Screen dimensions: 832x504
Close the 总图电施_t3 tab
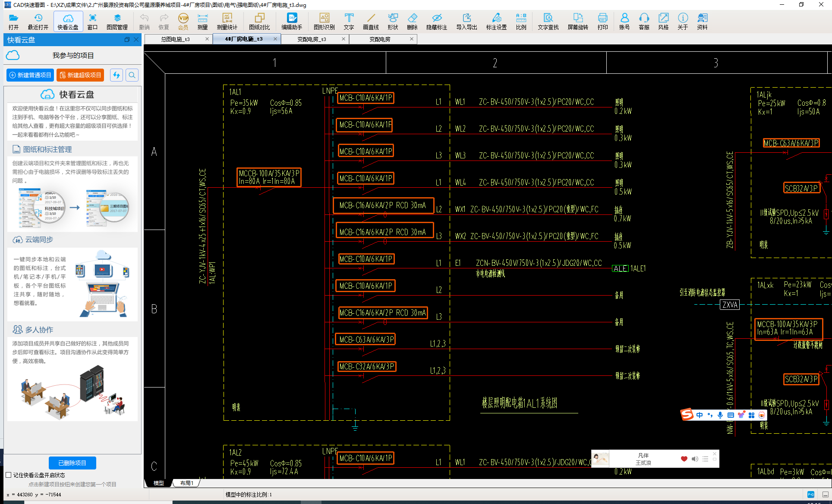(x=207, y=39)
